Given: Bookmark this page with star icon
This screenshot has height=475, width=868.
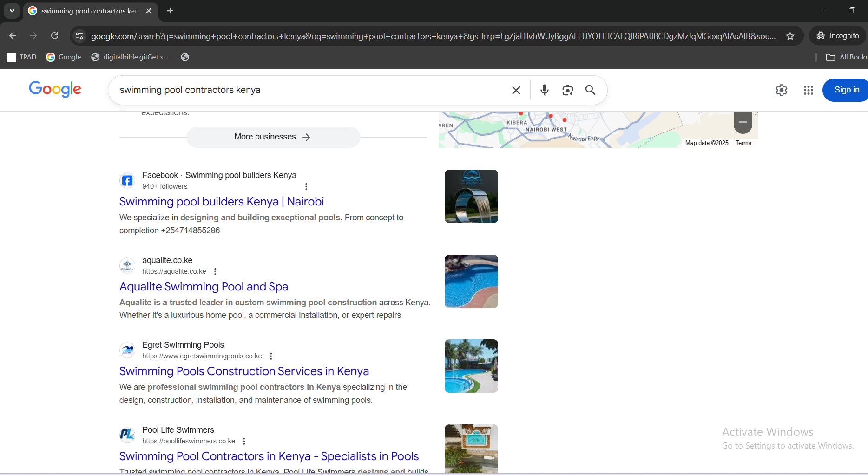Looking at the screenshot, I should pos(790,36).
